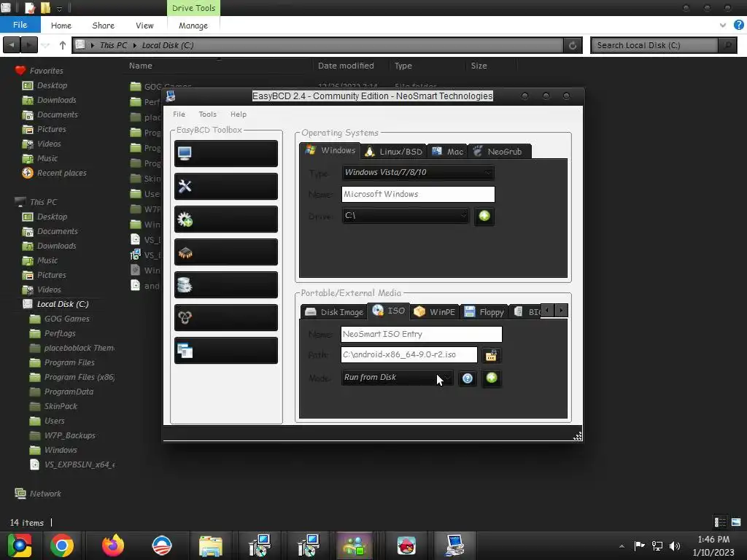Open Angry Birds taskbar icon
Screen dimensions: 747x560
coord(406,545)
